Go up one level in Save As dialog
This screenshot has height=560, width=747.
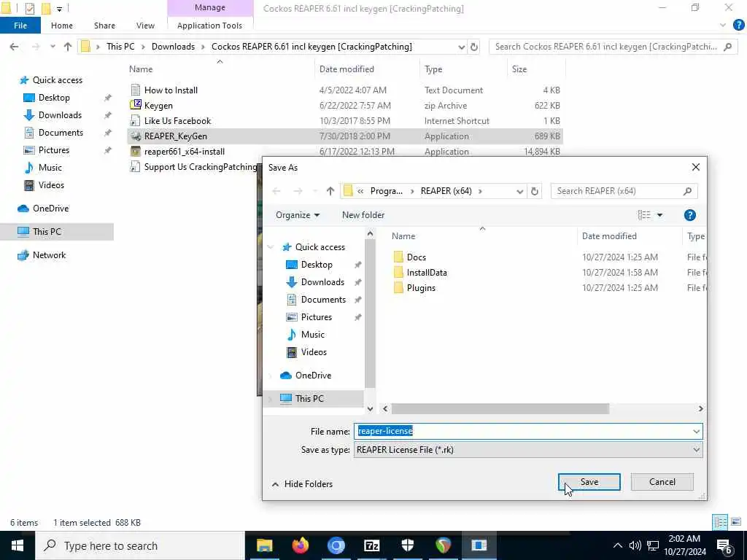330,191
